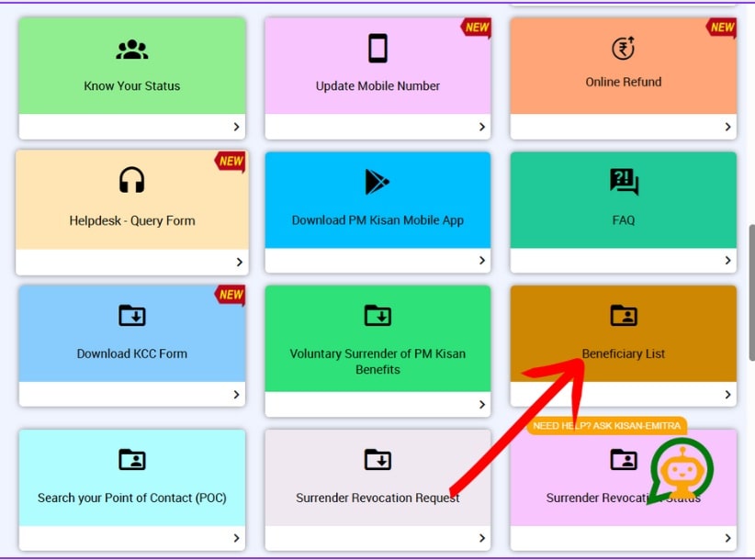755x560 pixels.
Task: Open the Kisan-eMitra chatbot robot icon
Action: [681, 471]
